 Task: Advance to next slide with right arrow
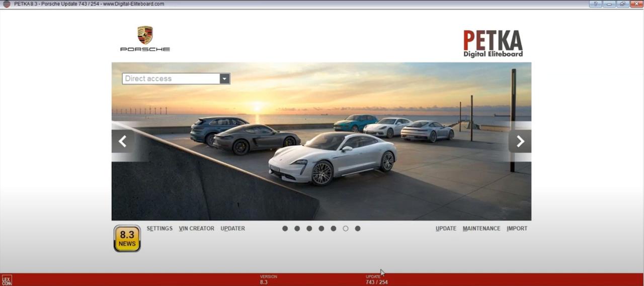pyautogui.click(x=520, y=141)
